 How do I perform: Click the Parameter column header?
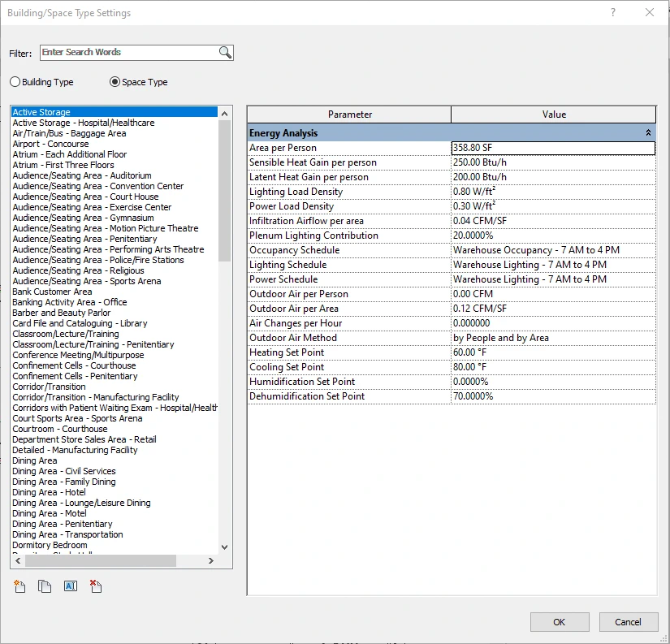(349, 115)
